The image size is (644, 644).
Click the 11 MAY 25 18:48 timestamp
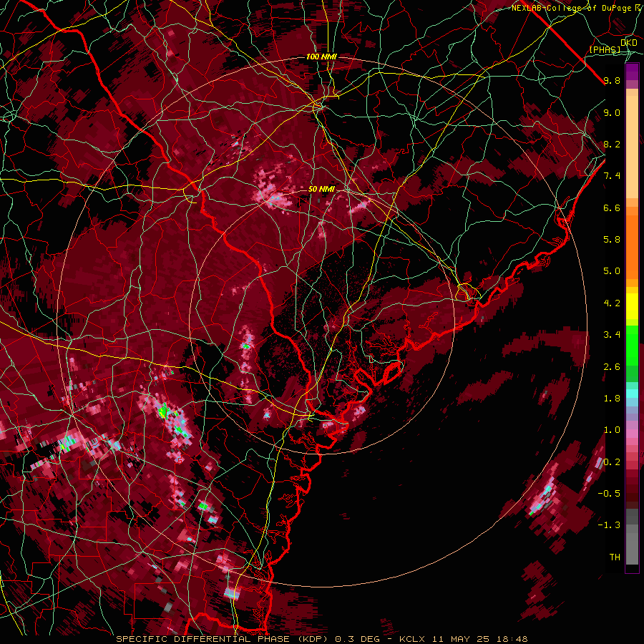pyautogui.click(x=479, y=639)
